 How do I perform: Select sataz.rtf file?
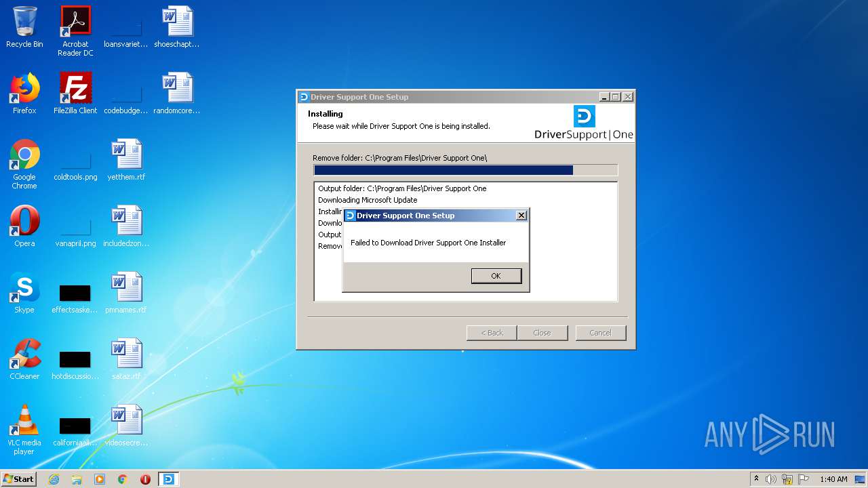126,359
